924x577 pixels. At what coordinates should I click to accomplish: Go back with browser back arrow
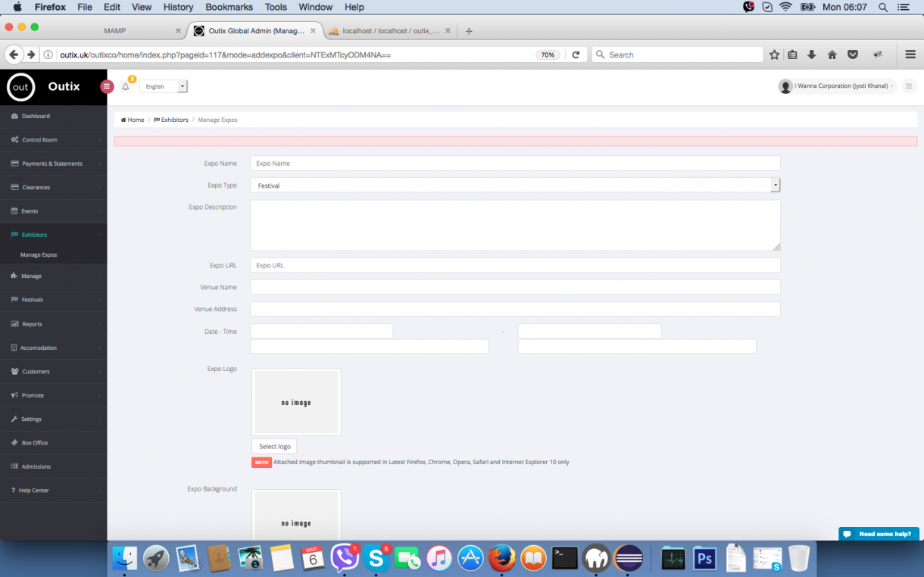[x=13, y=55]
